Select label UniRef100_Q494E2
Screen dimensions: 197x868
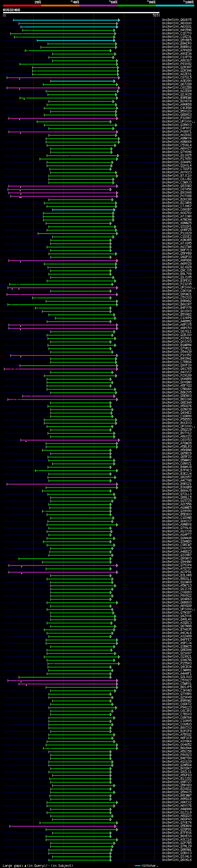point(177,412)
